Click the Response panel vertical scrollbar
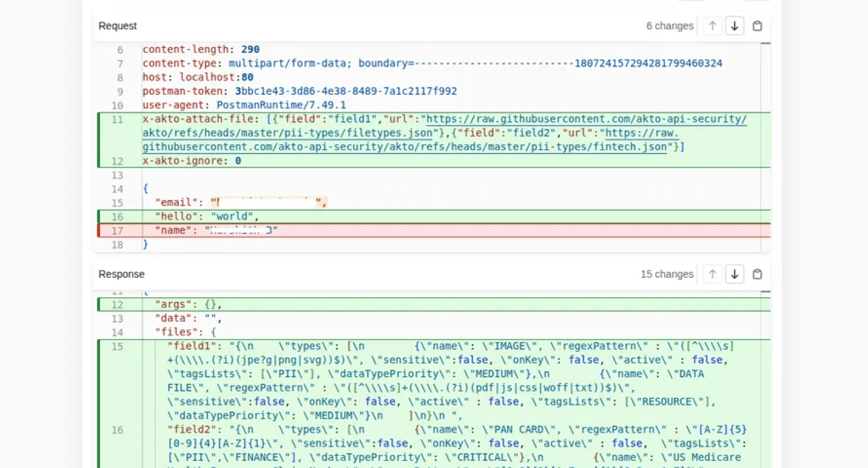 [765, 379]
